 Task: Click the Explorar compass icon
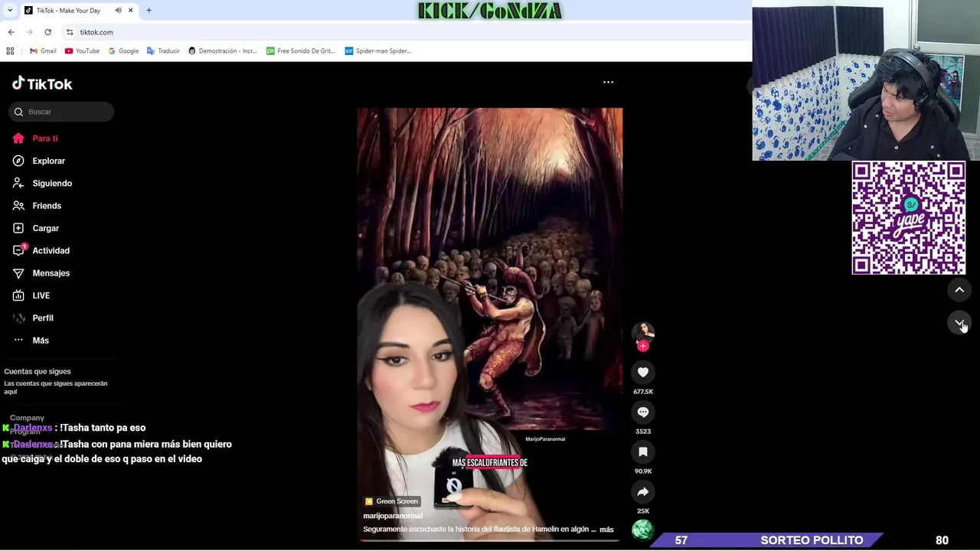(x=18, y=161)
